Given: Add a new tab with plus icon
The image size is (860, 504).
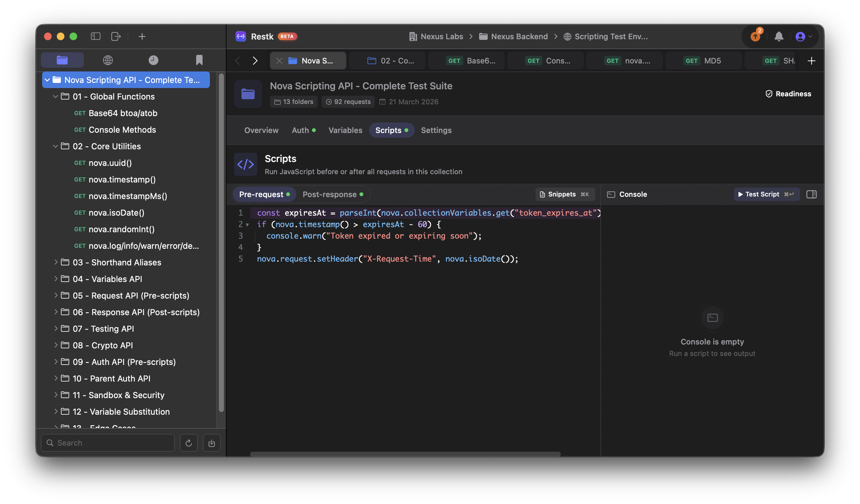Looking at the screenshot, I should [x=812, y=61].
